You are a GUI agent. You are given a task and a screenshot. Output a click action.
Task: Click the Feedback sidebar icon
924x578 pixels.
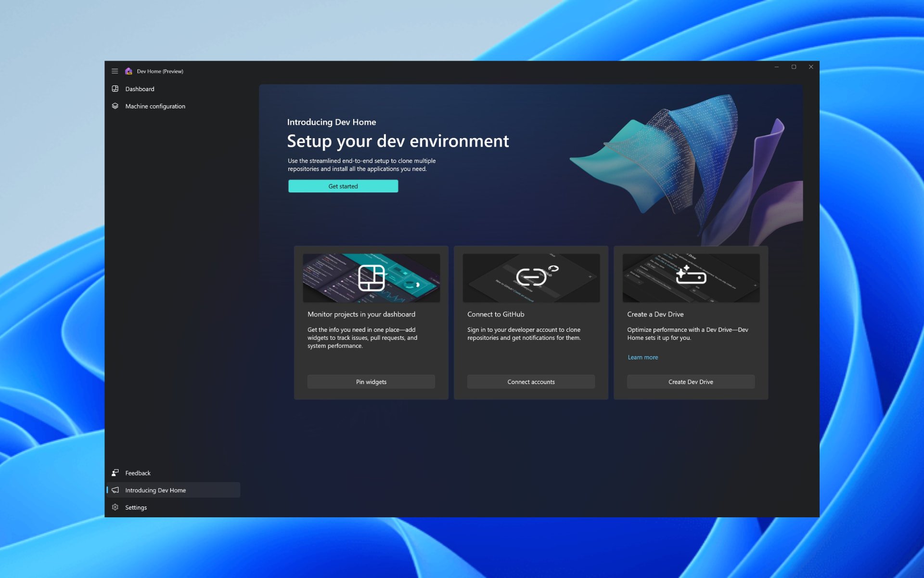coord(115,473)
